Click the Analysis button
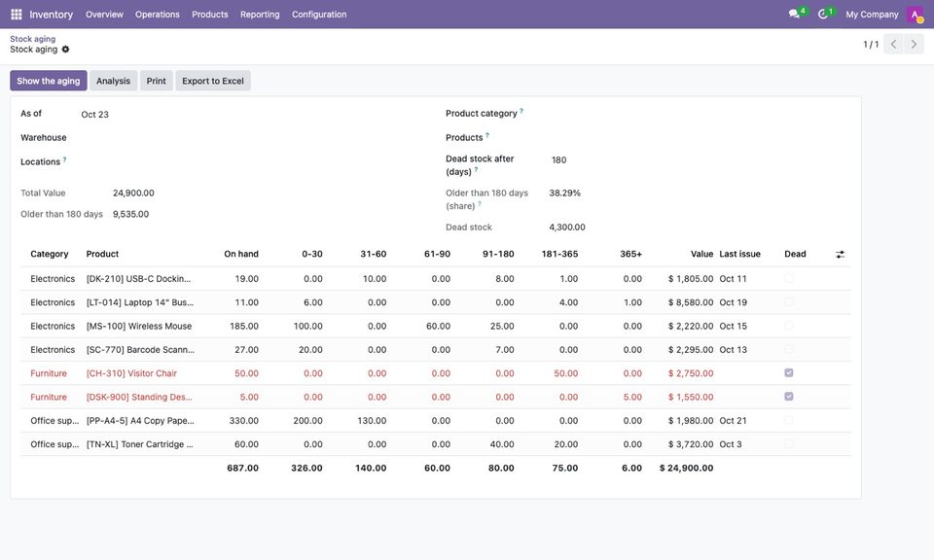The width and height of the screenshot is (934, 560). (113, 81)
